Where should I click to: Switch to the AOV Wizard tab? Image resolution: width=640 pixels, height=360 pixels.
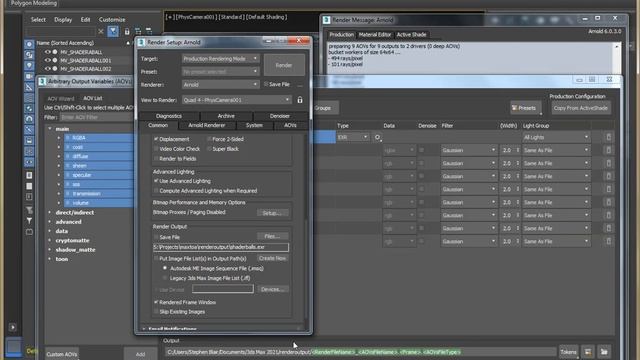[x=61, y=98]
